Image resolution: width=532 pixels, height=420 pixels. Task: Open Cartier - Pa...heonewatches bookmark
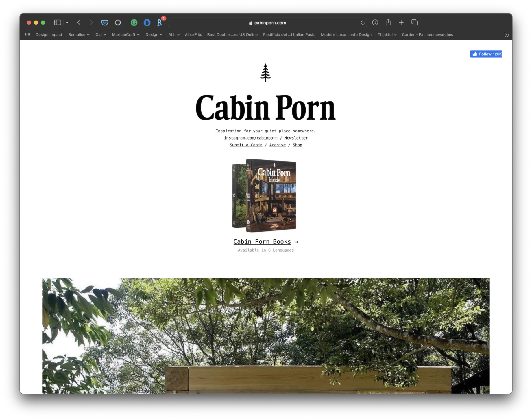point(427,34)
